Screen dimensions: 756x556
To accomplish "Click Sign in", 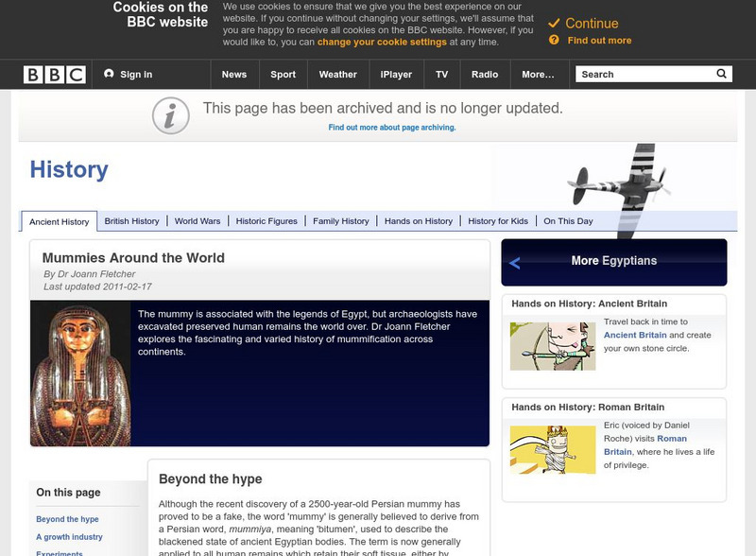I will click(136, 75).
